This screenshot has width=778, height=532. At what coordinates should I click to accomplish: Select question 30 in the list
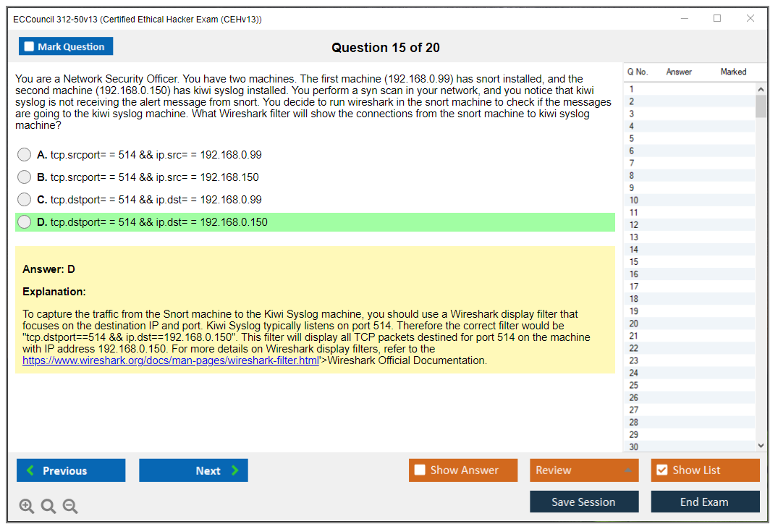click(x=690, y=447)
